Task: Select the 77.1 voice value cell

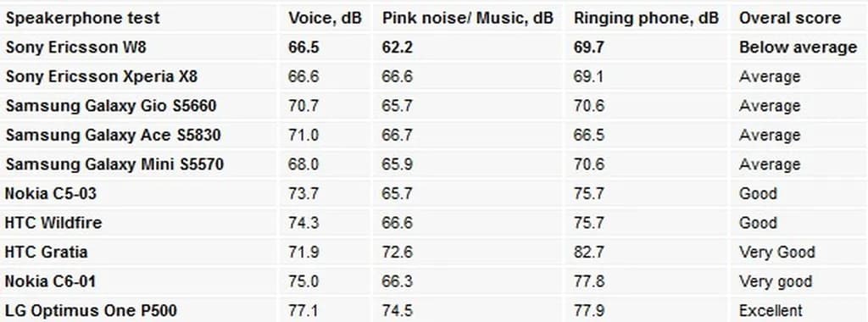Action: pos(303,310)
